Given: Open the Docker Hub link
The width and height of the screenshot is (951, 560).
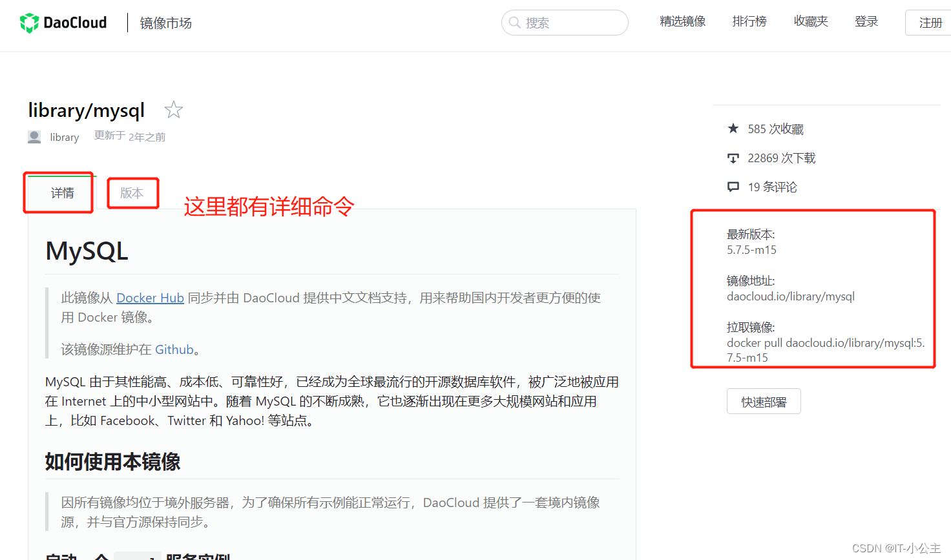Looking at the screenshot, I should (x=150, y=298).
